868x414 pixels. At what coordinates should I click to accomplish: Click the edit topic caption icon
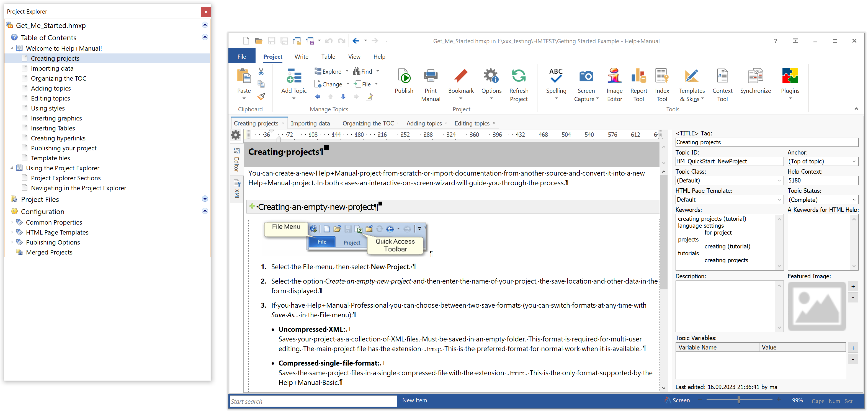coord(369,97)
